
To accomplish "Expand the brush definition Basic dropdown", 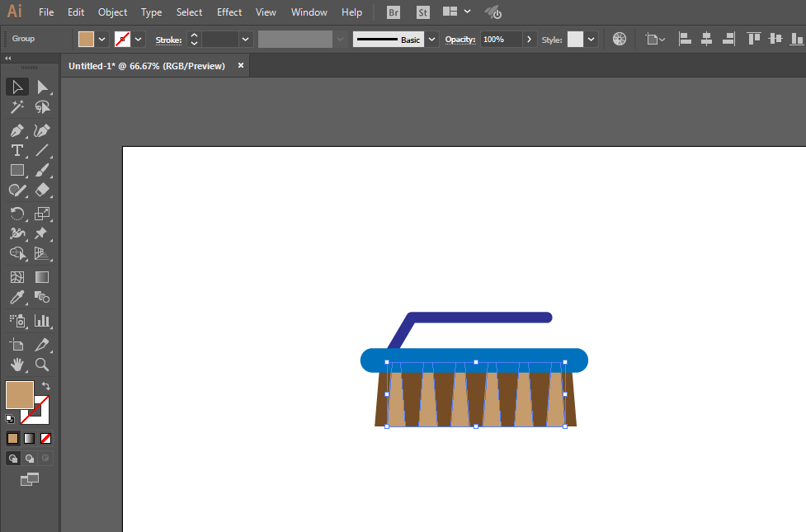I will coord(431,40).
